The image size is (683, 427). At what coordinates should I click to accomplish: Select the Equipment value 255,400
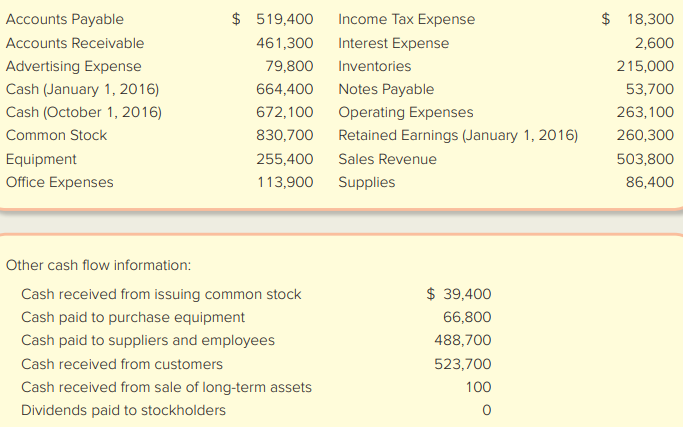[284, 159]
